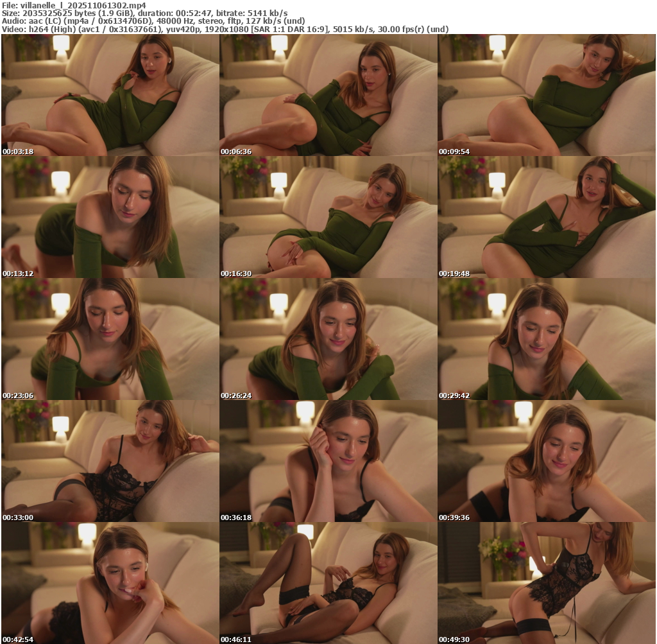Select the thumbnail marked 00:09:54
Screen dimensions: 657x644
pos(547,95)
